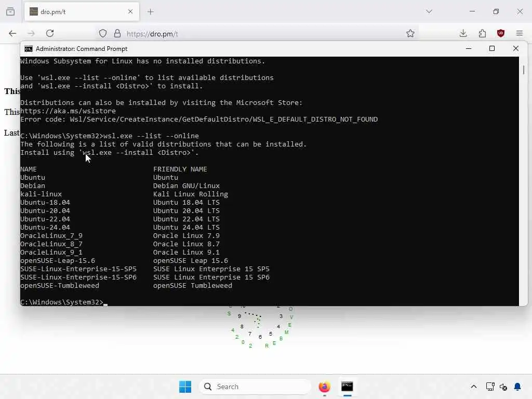This screenshot has width=532, height=399.
Task: Click 'openSUSE Leap 15.6' friendly name
Action: [190, 261]
